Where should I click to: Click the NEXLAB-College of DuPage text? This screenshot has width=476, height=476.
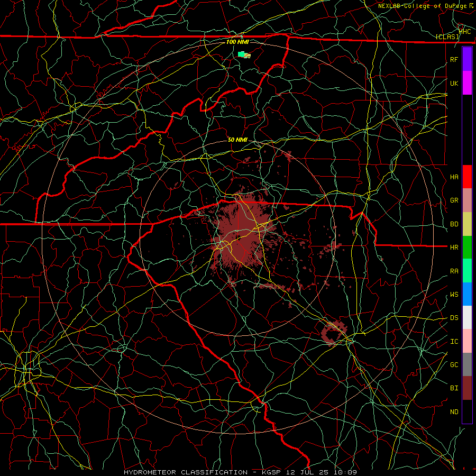[x=423, y=6]
